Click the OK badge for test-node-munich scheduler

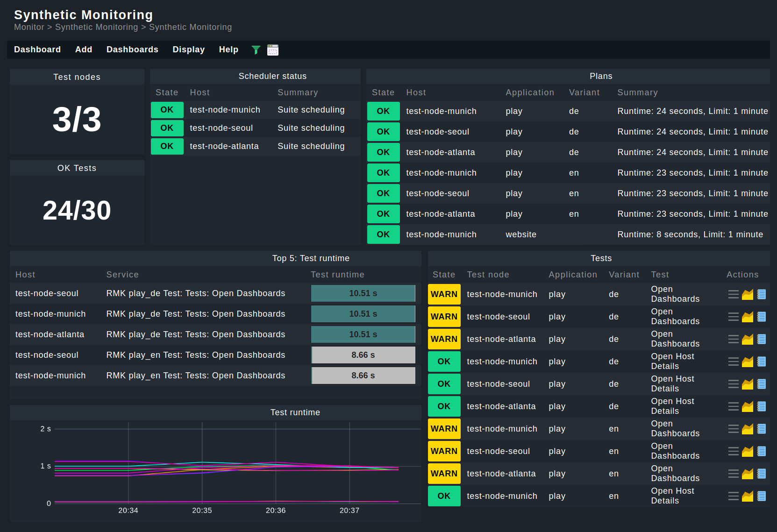(167, 110)
